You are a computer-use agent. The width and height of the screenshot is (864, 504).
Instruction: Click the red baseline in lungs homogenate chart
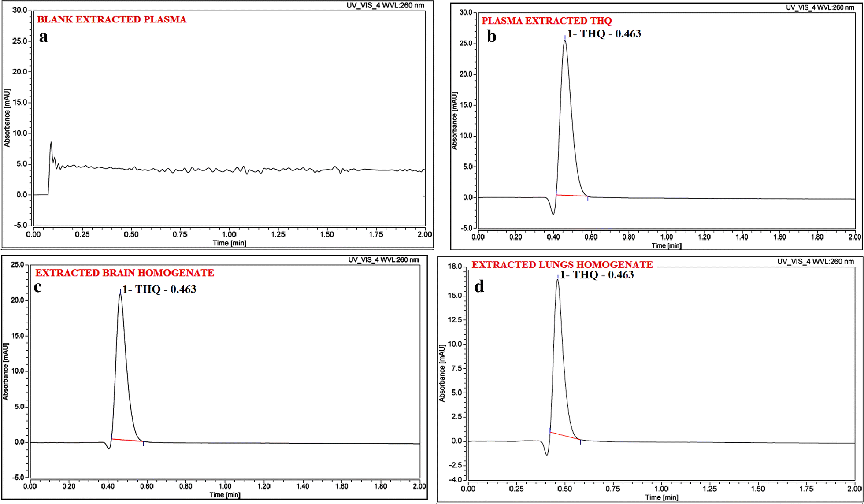point(565,436)
